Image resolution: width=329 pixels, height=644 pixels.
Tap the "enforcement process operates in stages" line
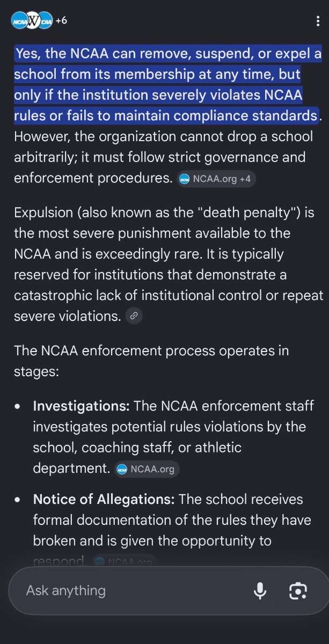[x=151, y=361]
